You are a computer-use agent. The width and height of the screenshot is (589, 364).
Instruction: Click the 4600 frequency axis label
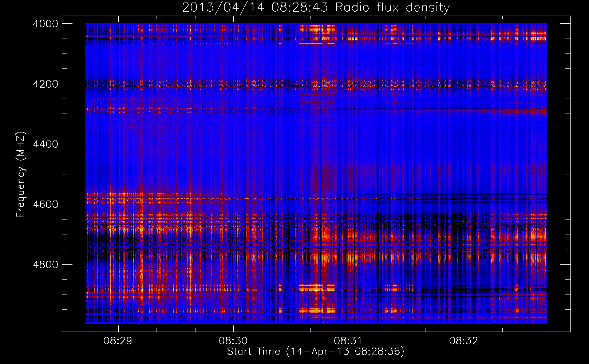coord(46,204)
